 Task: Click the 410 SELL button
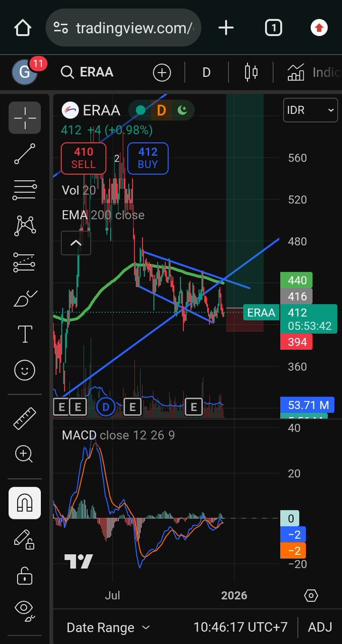coord(83,158)
